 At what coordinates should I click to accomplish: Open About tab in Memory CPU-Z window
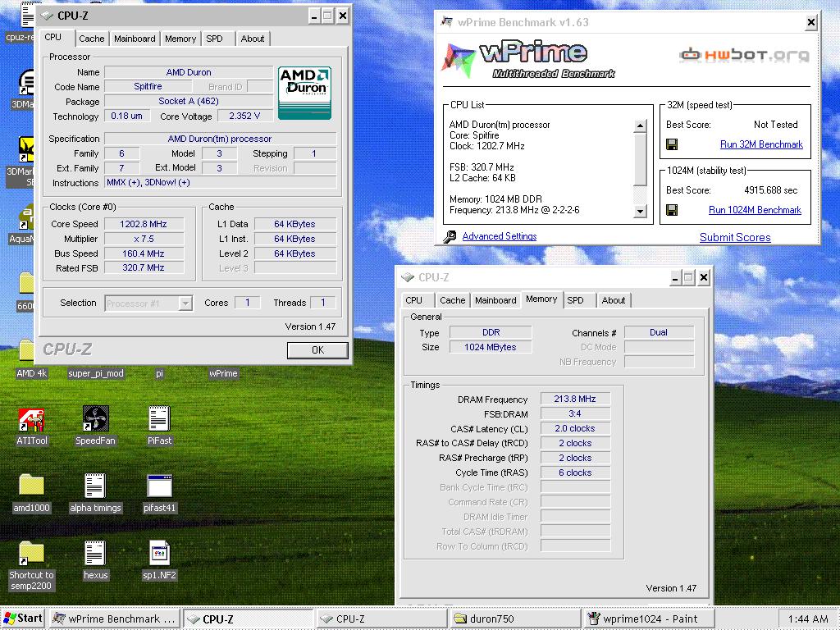click(x=614, y=300)
